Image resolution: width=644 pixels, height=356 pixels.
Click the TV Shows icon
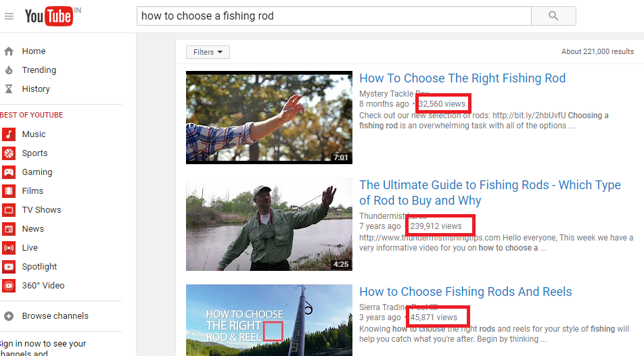point(9,209)
